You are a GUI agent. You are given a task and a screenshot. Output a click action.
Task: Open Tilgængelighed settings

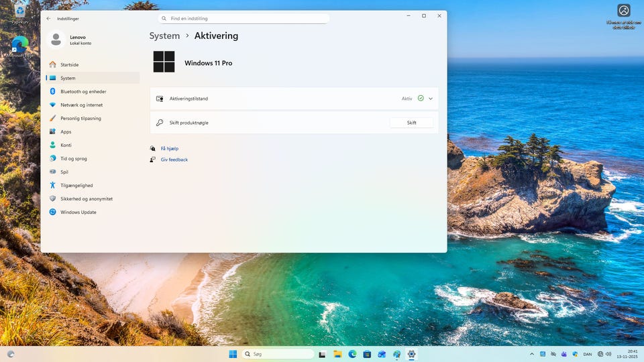pos(93,185)
